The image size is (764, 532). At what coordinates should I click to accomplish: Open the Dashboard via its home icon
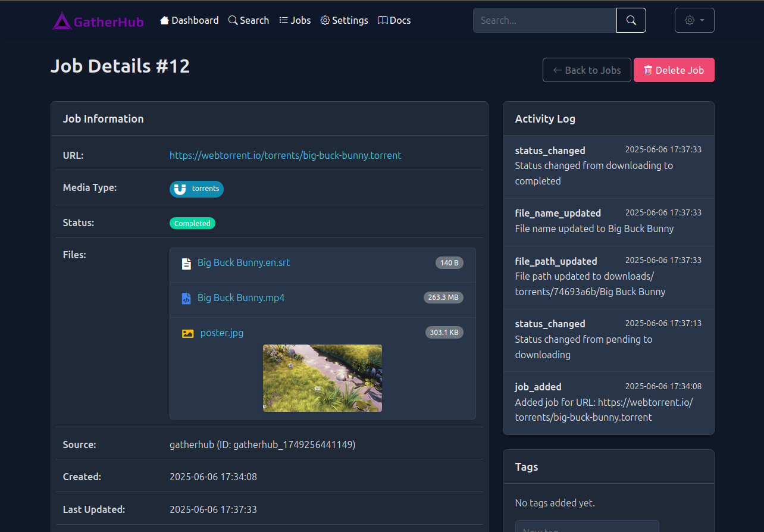point(165,20)
